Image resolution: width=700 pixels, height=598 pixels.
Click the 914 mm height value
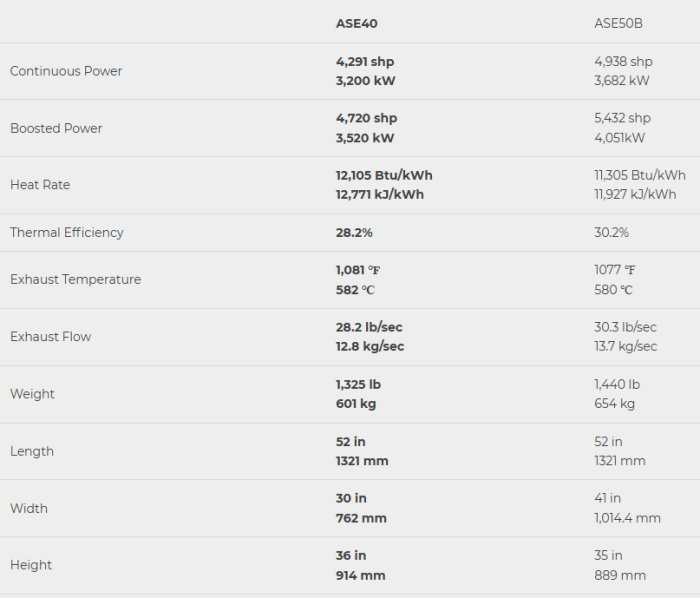click(360, 575)
